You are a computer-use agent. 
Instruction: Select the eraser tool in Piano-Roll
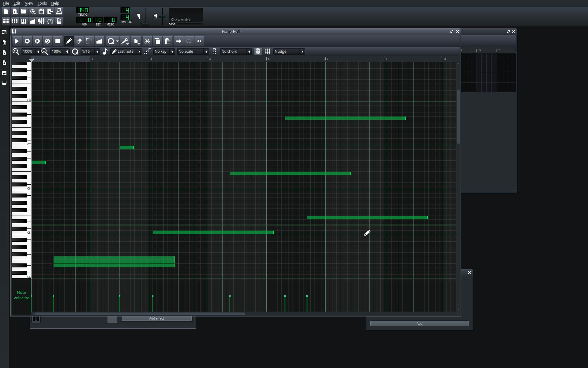point(79,41)
